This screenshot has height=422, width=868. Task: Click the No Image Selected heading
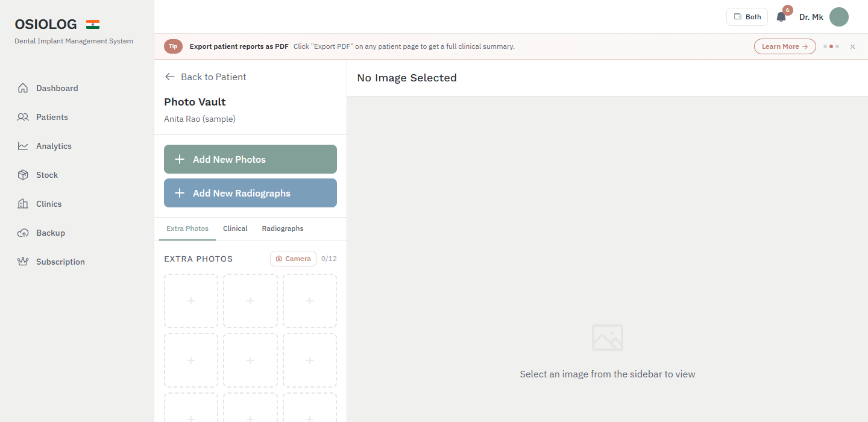pos(407,78)
